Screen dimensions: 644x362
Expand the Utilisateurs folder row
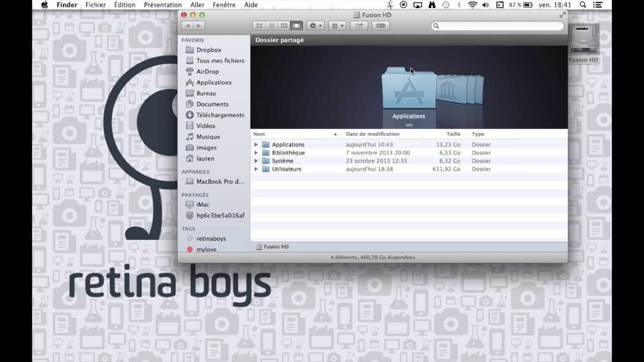(256, 169)
